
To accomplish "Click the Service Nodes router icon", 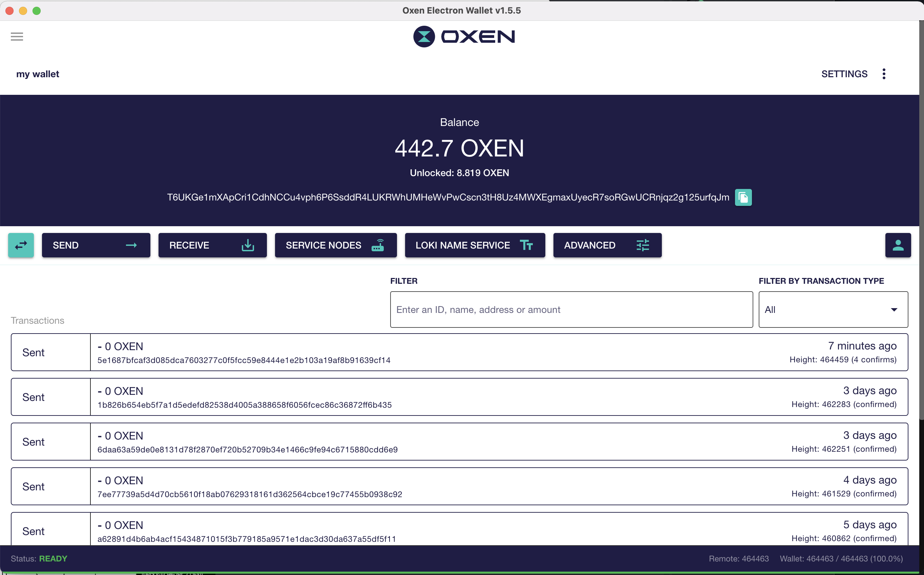I will [378, 245].
